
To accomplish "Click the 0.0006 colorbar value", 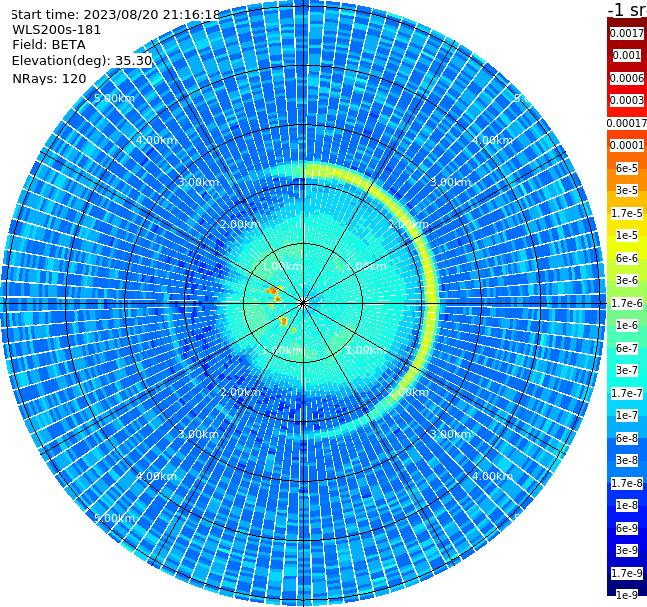I will click(x=626, y=78).
